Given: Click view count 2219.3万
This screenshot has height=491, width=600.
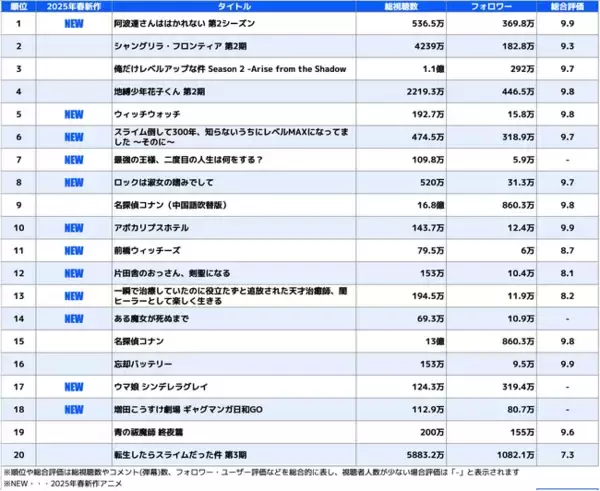Looking at the screenshot, I should [425, 92].
